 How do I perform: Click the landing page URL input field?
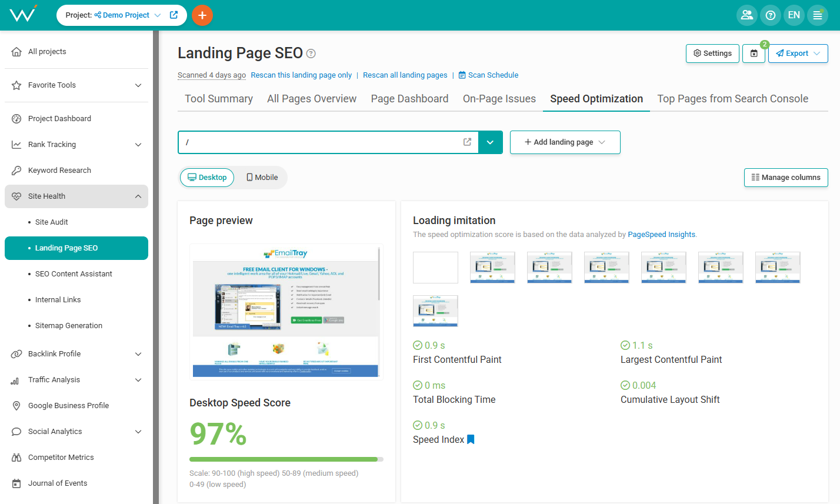click(328, 142)
